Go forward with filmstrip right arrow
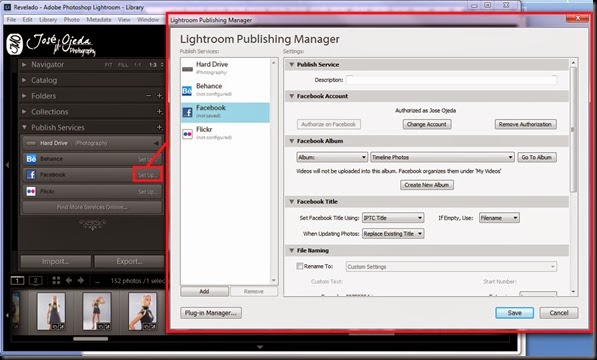 click(81, 280)
